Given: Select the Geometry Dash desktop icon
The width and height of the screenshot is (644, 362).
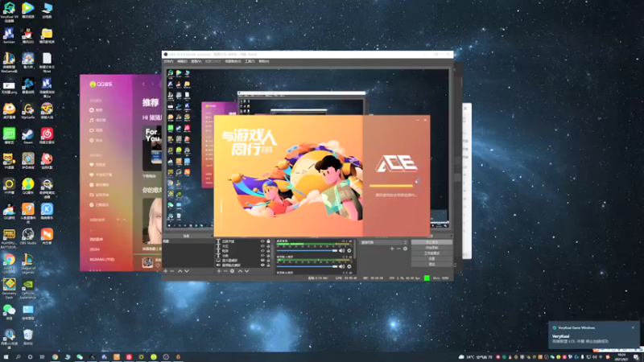Looking at the screenshot, I should [9, 289].
